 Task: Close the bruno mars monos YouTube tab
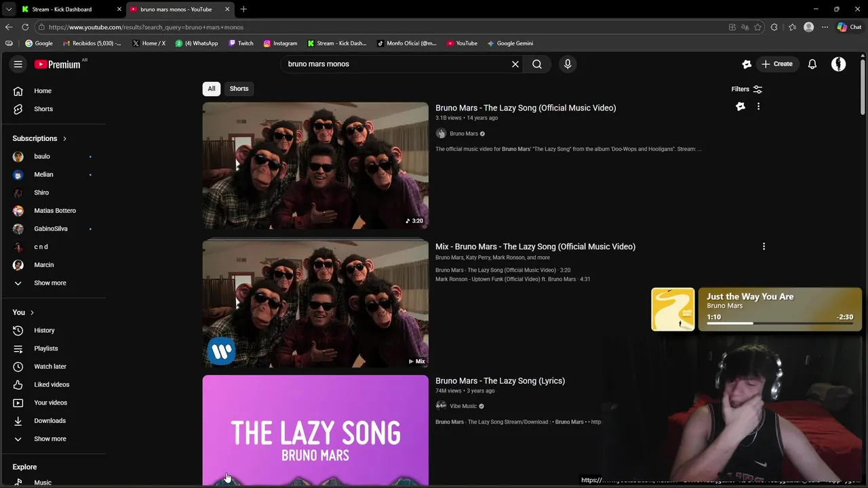pyautogui.click(x=227, y=9)
